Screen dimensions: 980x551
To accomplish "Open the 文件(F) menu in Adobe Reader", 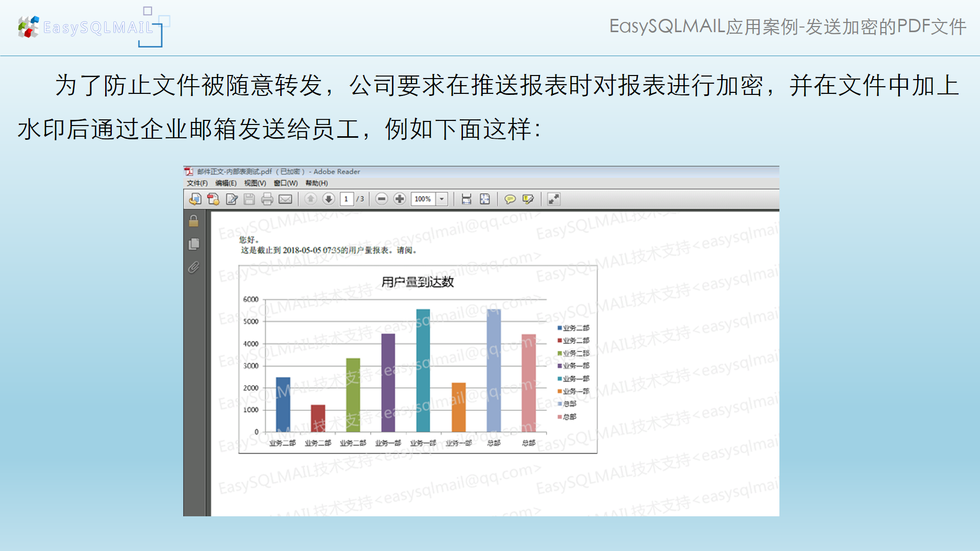I will pyautogui.click(x=197, y=183).
